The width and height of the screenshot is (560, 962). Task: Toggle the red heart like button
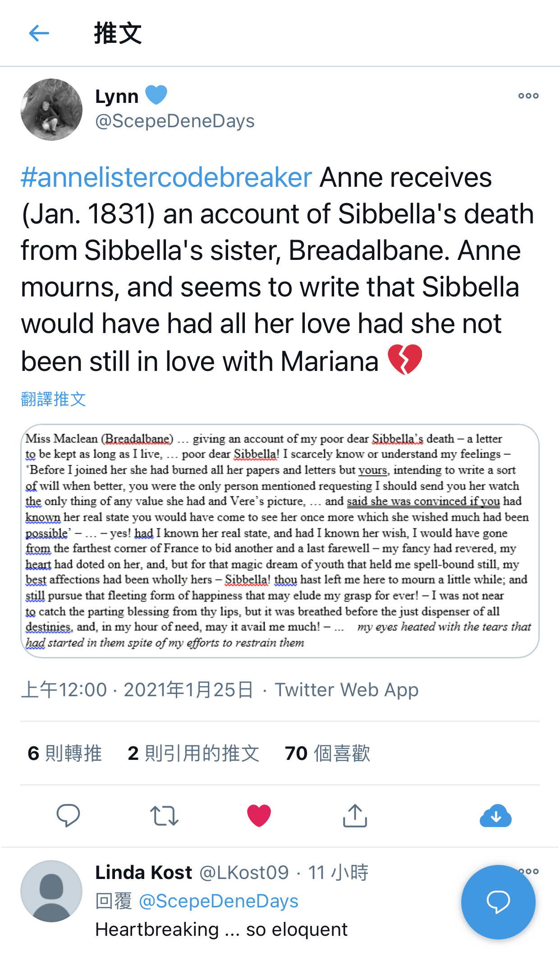259,815
